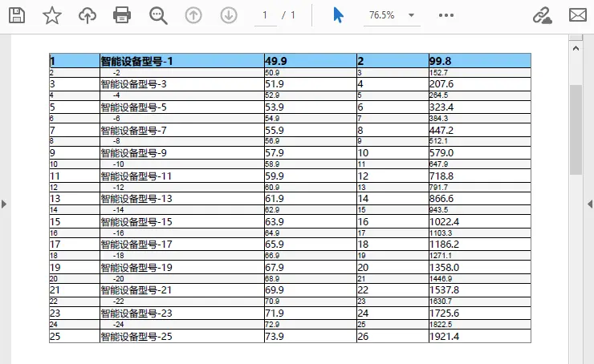
Task: Upload the file to cloud
Action: 87,15
